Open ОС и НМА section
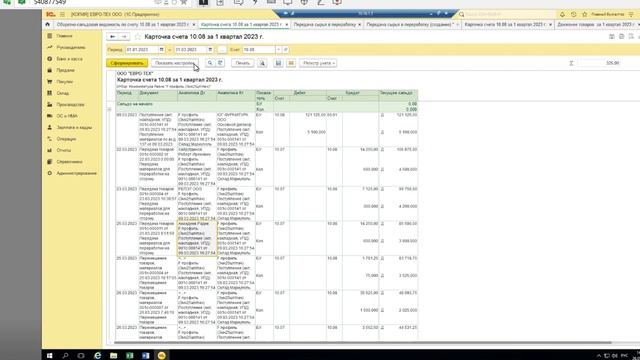Screen dimensions: 640x360 point(67,116)
